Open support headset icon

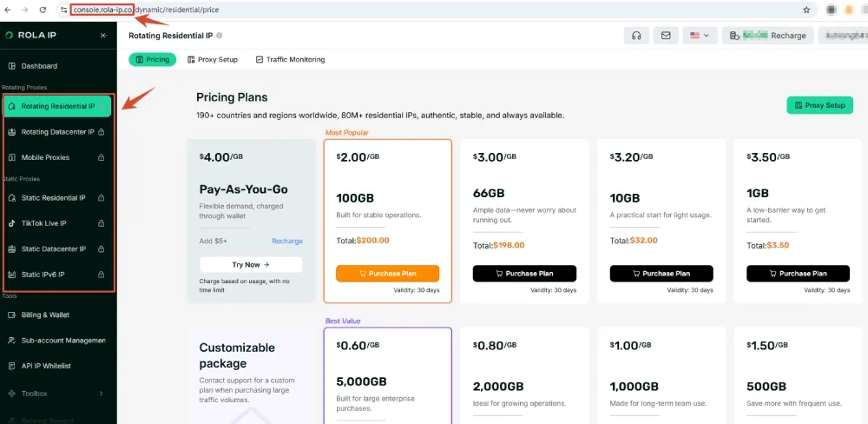636,36
